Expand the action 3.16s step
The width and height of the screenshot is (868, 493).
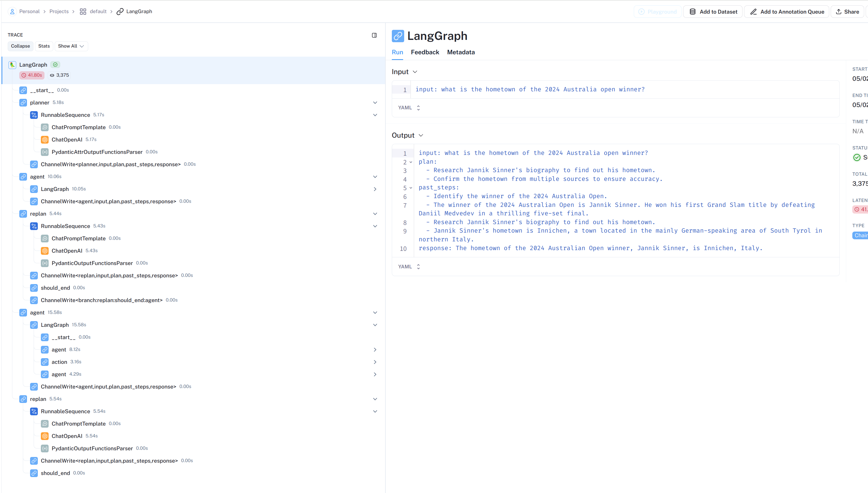[x=375, y=362]
